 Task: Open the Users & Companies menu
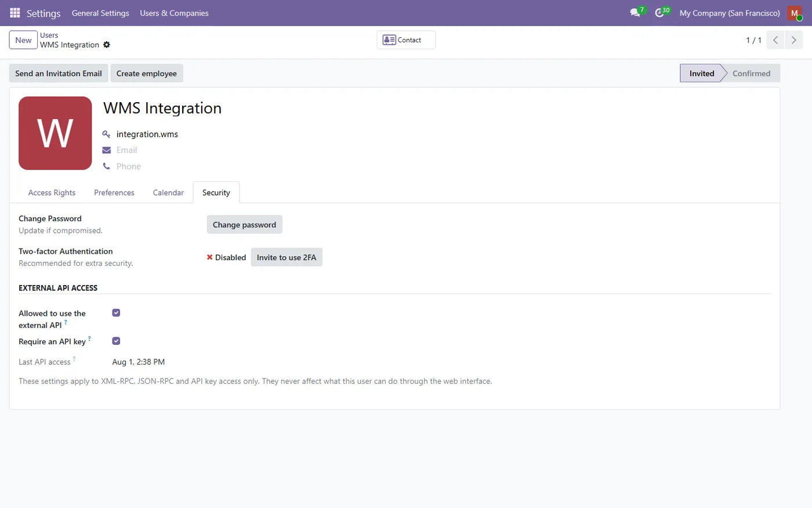[x=174, y=13]
